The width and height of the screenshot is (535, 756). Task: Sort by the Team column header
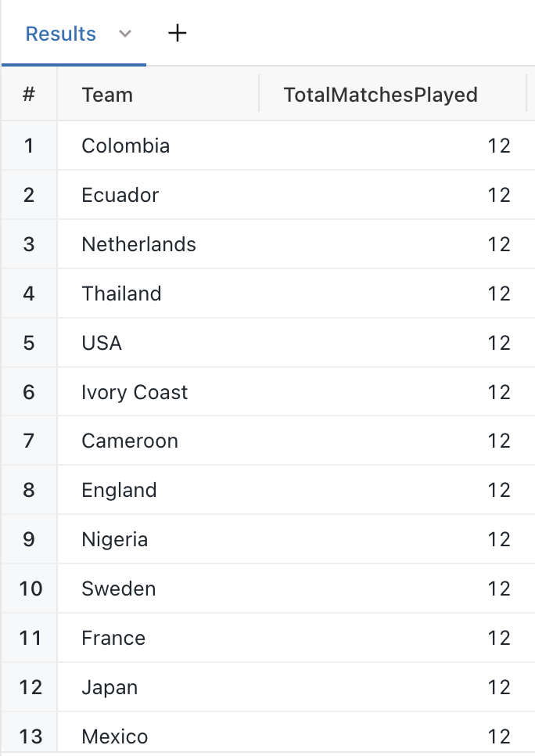click(158, 95)
